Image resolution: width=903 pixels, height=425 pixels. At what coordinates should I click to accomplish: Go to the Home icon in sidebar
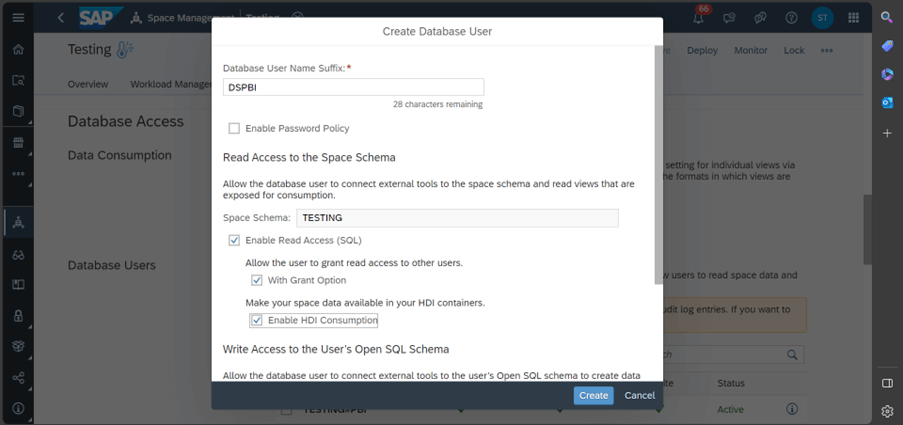(18, 50)
